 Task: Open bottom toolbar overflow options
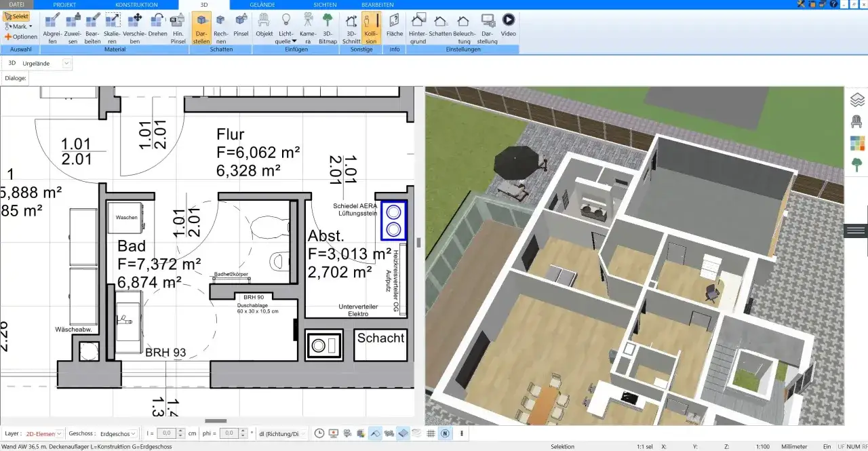(x=462, y=433)
